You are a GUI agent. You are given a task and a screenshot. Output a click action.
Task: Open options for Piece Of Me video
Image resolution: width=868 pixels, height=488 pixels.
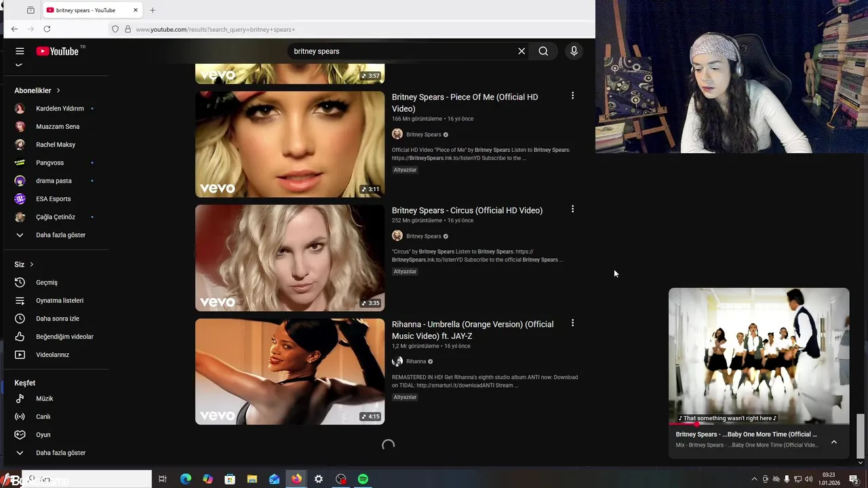coord(572,96)
